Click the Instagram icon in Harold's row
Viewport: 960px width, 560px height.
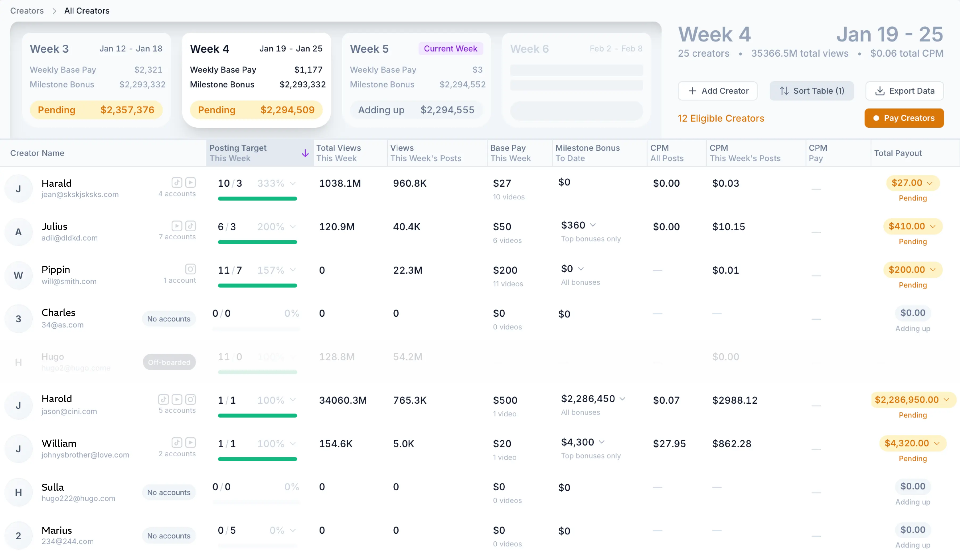click(190, 399)
